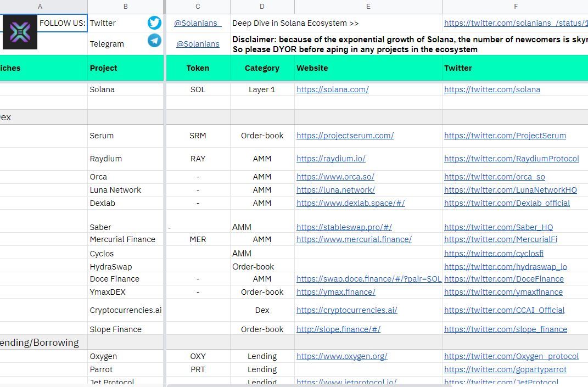588x387 pixels.
Task: Select the FOLLOW US cell
Action: [x=63, y=23]
